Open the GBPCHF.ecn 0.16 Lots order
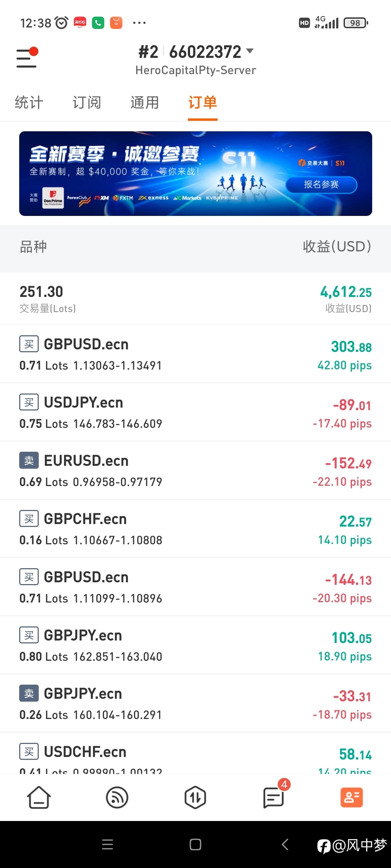 tap(195, 529)
